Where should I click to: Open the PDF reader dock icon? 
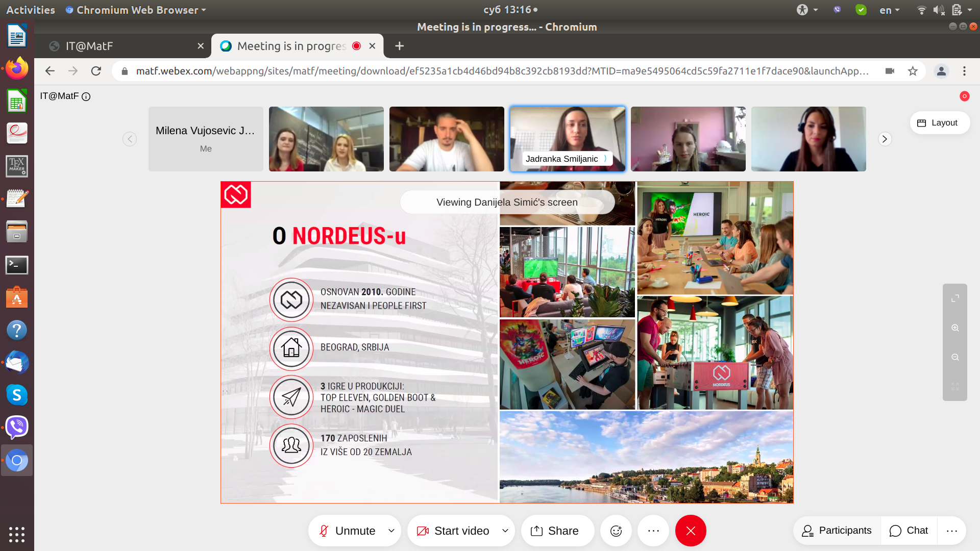(17, 133)
